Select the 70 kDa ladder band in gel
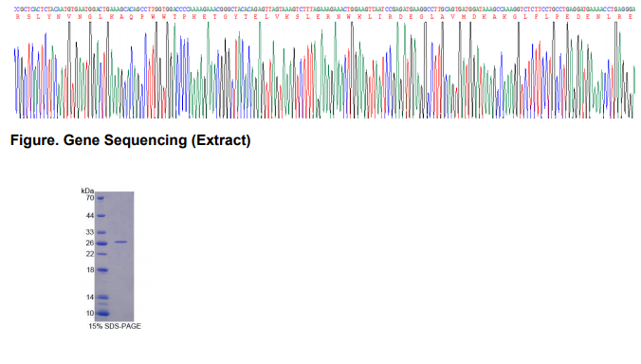 click(101, 198)
